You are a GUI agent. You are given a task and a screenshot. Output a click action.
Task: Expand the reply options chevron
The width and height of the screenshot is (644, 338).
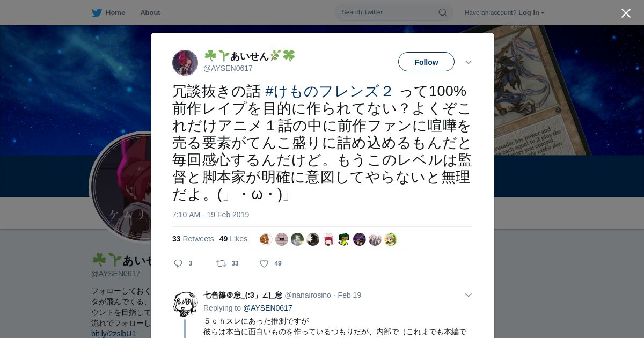click(x=468, y=295)
